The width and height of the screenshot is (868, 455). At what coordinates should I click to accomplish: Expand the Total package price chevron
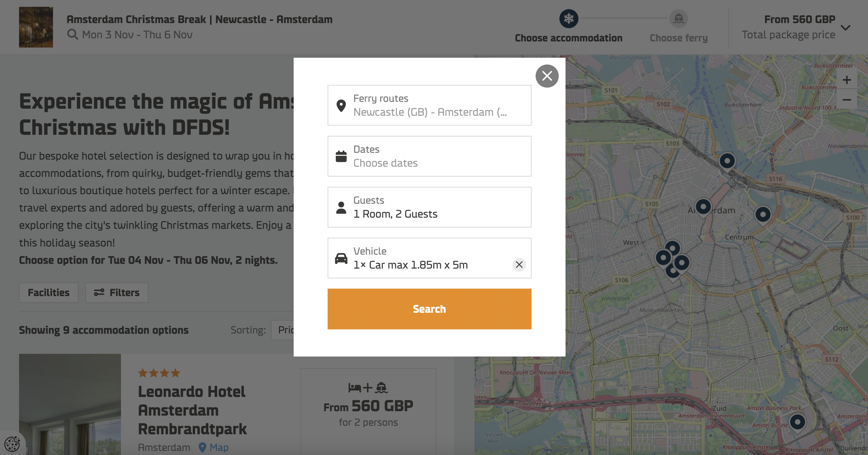point(846,28)
